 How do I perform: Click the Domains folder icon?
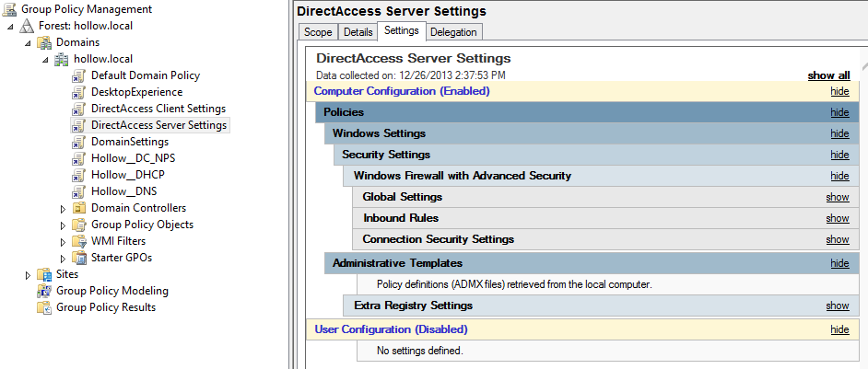tap(44, 42)
